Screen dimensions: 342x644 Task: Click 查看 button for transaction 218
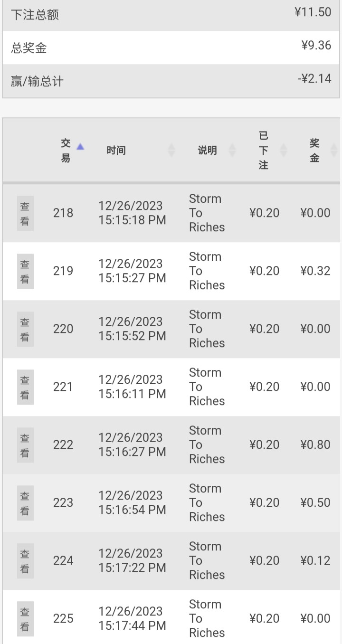(x=25, y=213)
